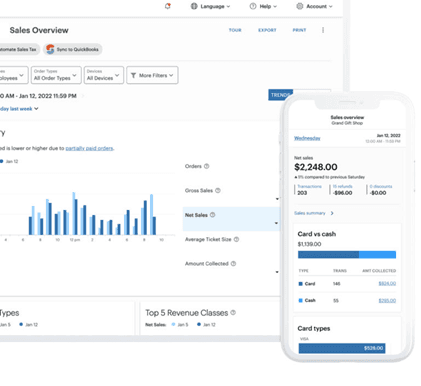Click the PRINT link
Viewport: 421px width, 386px height.
click(299, 30)
